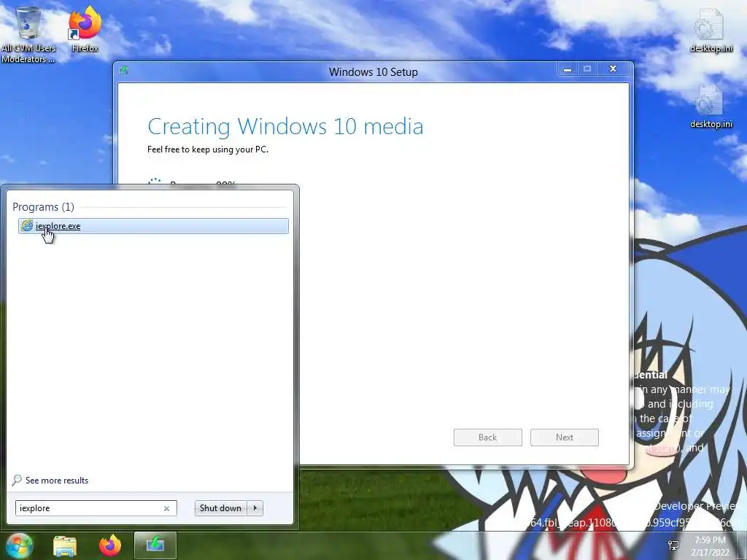Screen dimensions: 747x560
Task: Select the Recycle Bin desktop icon
Action: (28, 35)
